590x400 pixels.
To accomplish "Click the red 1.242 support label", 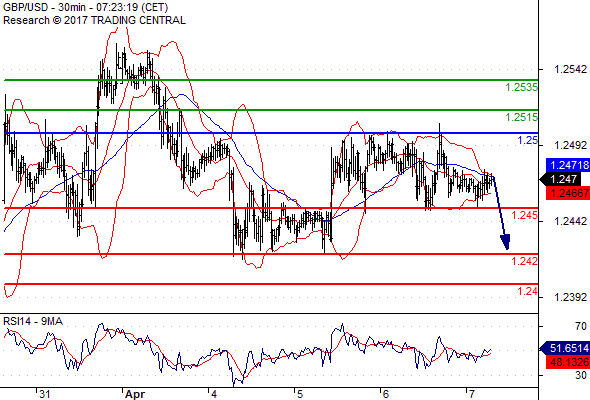I will tap(525, 261).
